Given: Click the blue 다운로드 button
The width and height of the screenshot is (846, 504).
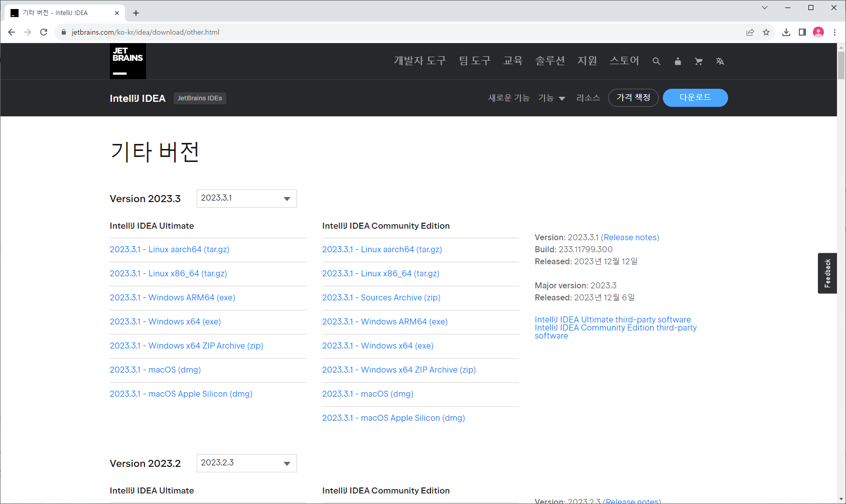Looking at the screenshot, I should point(695,98).
